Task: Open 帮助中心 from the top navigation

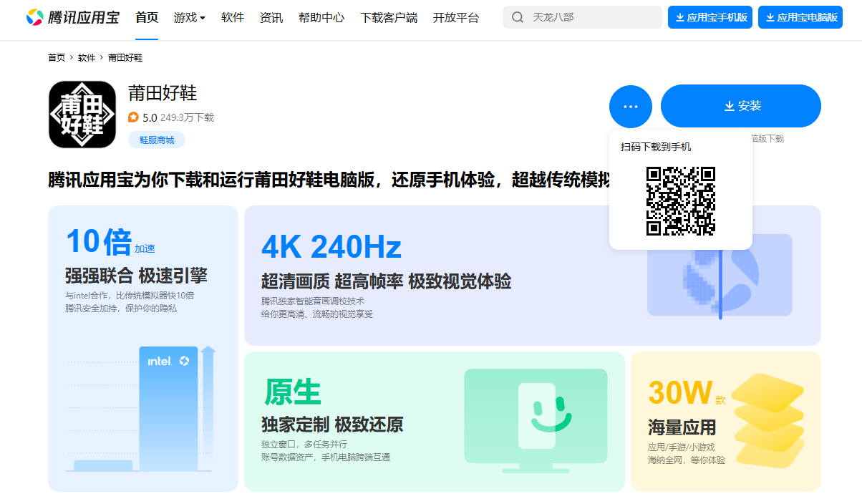Action: click(x=321, y=17)
